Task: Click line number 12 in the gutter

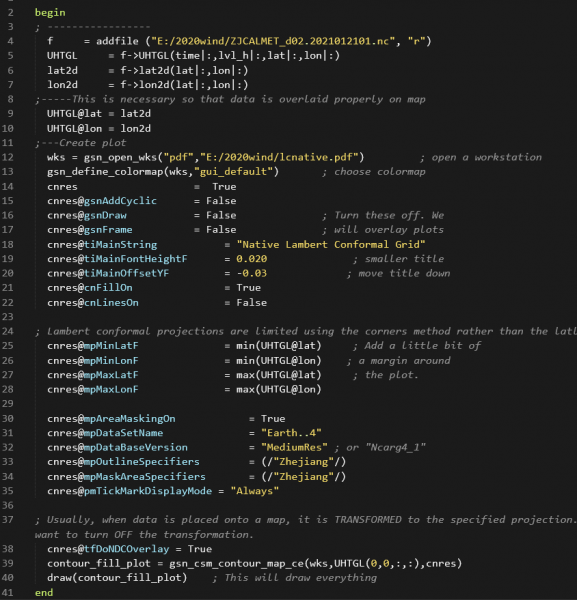Action: (x=8, y=157)
